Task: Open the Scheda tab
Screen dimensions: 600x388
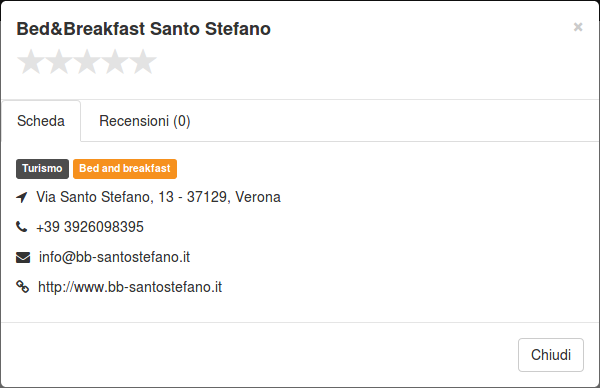Action: [x=41, y=121]
